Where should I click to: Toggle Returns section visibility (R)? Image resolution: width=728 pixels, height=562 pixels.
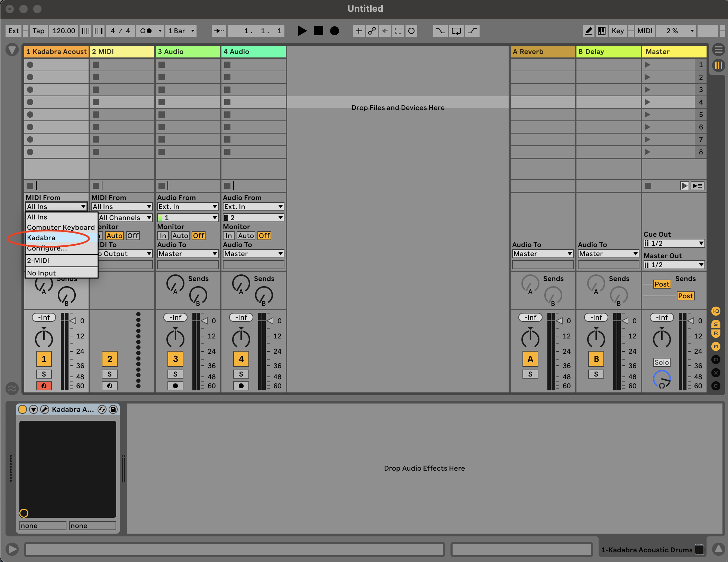point(716,333)
